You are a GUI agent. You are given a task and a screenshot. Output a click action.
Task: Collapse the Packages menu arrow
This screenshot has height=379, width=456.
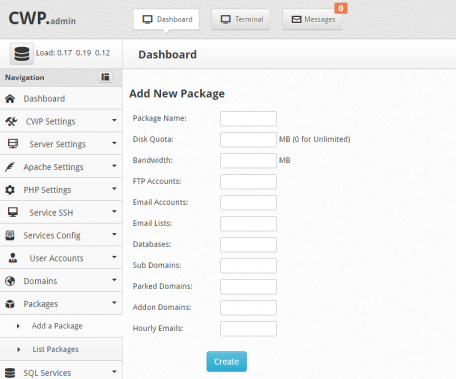[114, 302]
